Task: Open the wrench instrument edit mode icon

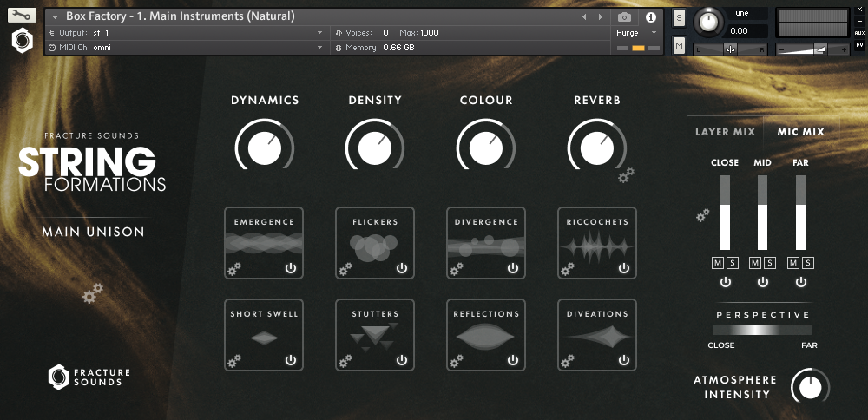Action: pos(23,15)
